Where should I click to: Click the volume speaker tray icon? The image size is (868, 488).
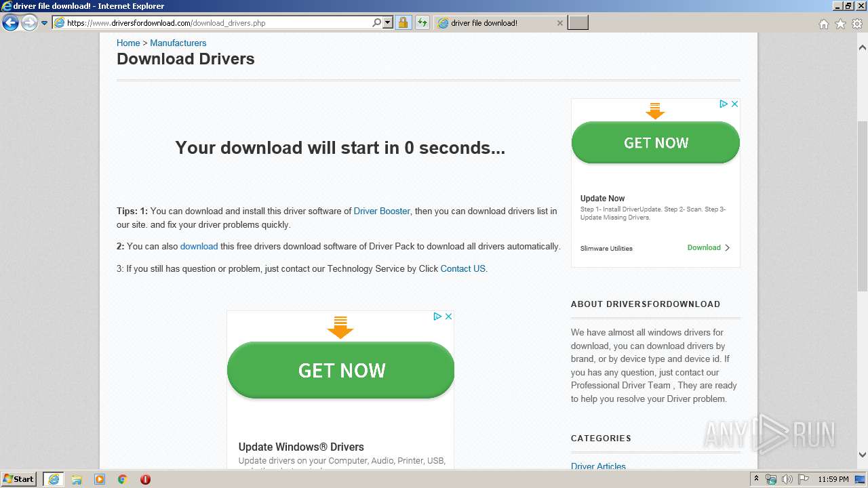pos(787,479)
